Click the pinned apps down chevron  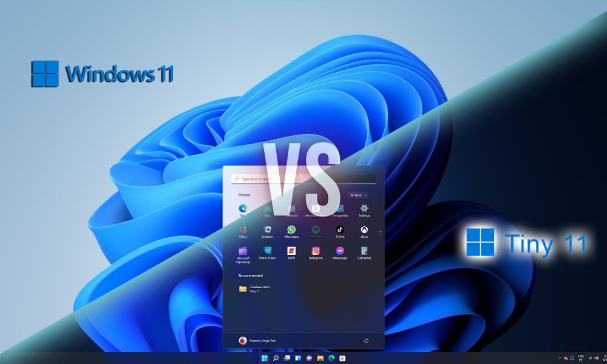(x=380, y=233)
